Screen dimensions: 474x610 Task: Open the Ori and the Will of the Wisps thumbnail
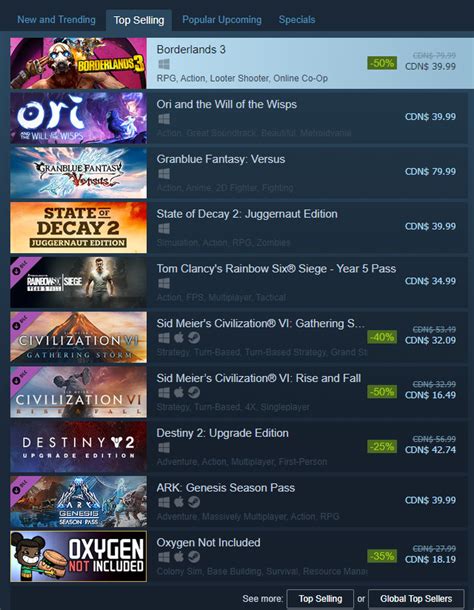point(79,118)
